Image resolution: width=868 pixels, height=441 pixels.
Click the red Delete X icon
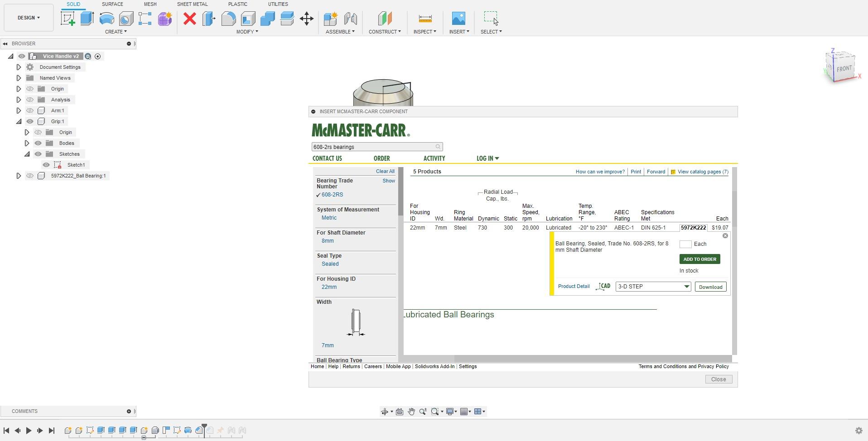[x=190, y=19]
